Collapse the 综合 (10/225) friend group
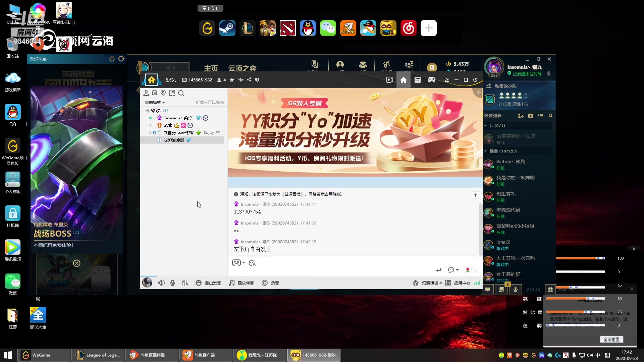The image size is (644, 362). click(x=485, y=151)
